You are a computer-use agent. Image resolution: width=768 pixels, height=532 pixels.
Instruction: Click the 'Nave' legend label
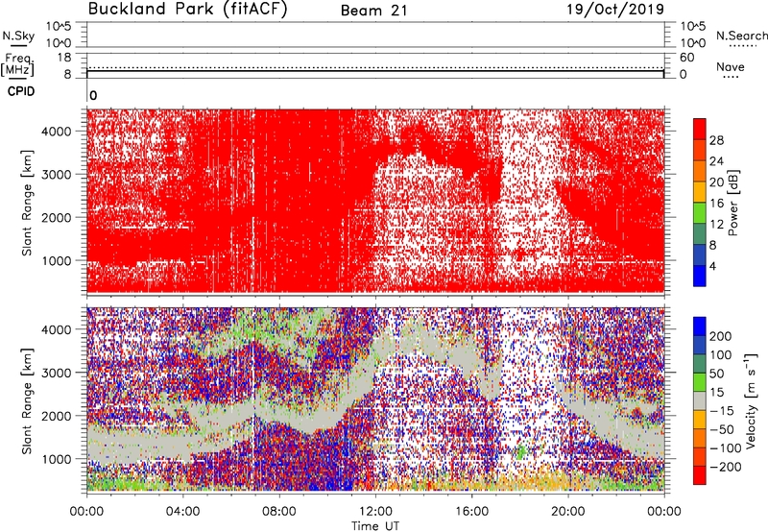731,66
